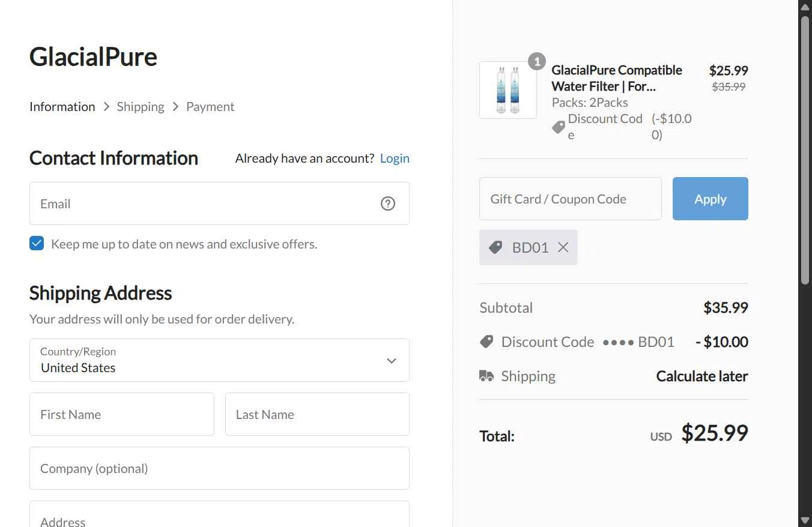
Task: Focus the Last Name field
Action: point(317,414)
